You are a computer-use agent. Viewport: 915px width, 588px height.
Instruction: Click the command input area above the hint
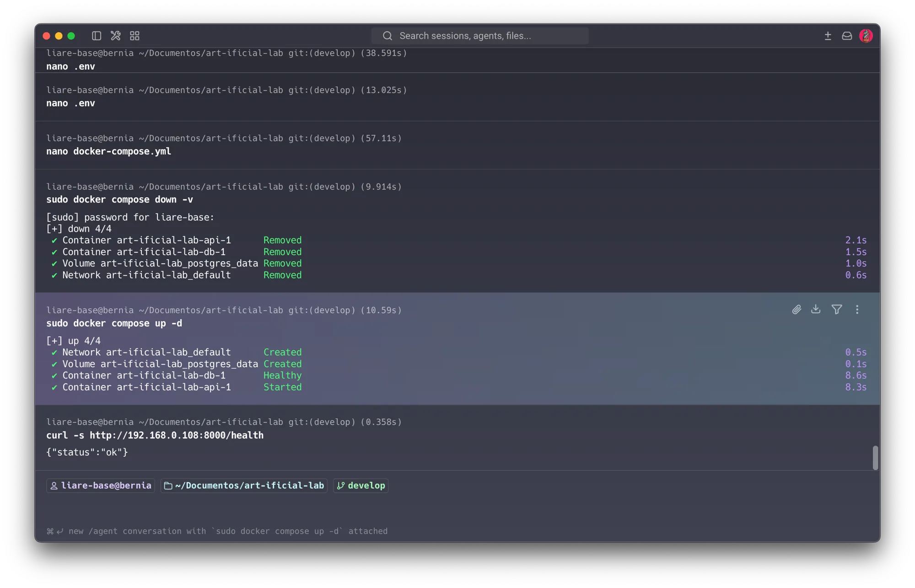(457, 510)
